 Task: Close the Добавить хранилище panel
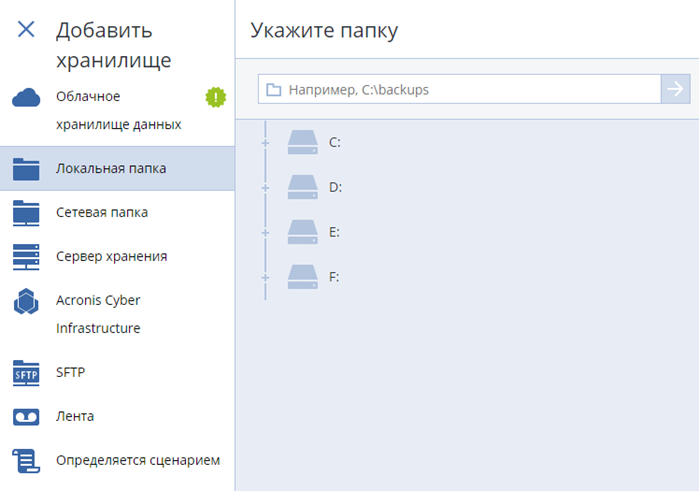pos(26,29)
